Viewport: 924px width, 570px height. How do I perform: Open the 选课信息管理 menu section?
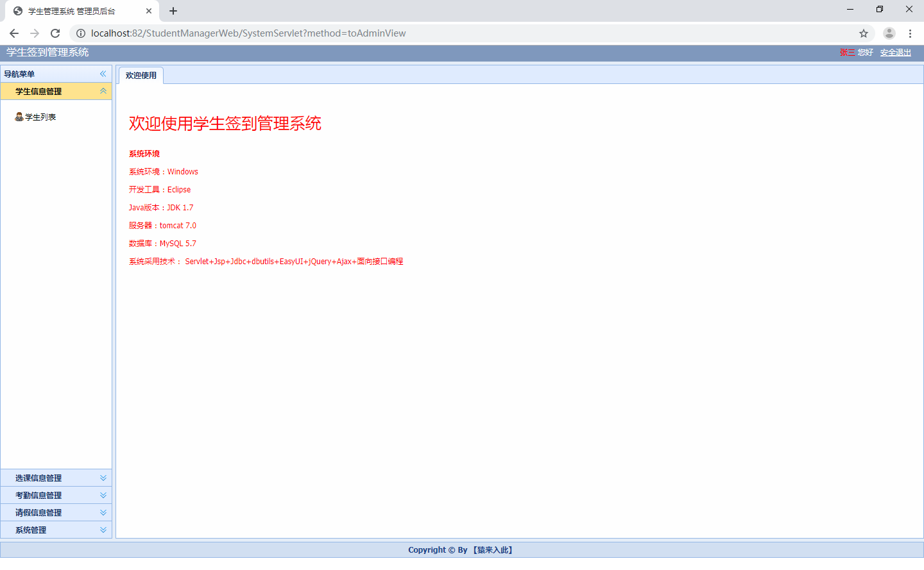[56, 478]
